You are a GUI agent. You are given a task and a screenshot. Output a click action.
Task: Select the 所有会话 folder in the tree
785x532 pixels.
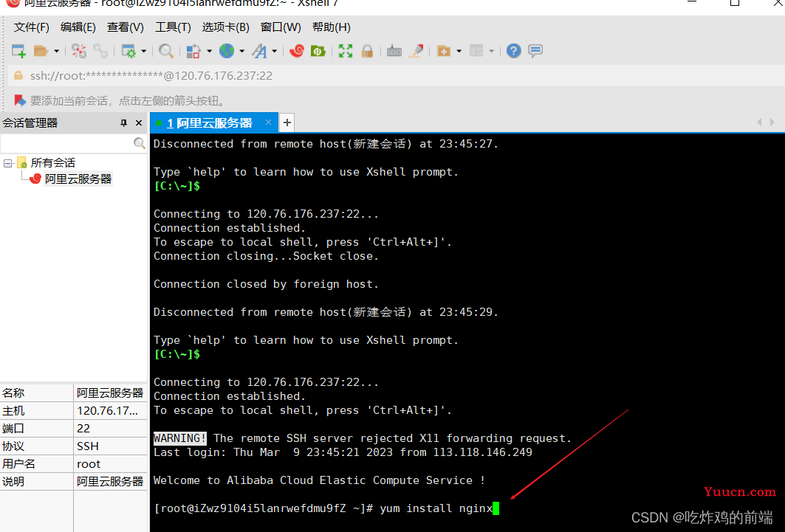point(52,162)
